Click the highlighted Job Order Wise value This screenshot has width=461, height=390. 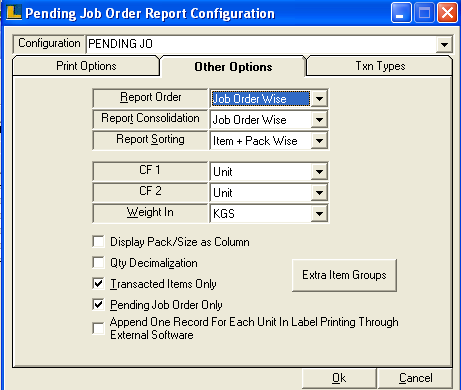261,99
